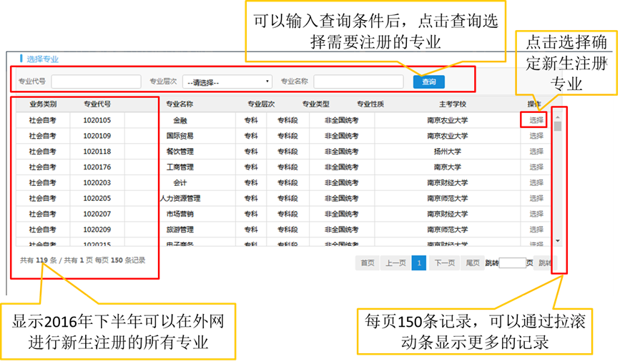This screenshot has width=620, height=364.
Task: Click 选择 for the 工商管理 row
Action: (536, 167)
